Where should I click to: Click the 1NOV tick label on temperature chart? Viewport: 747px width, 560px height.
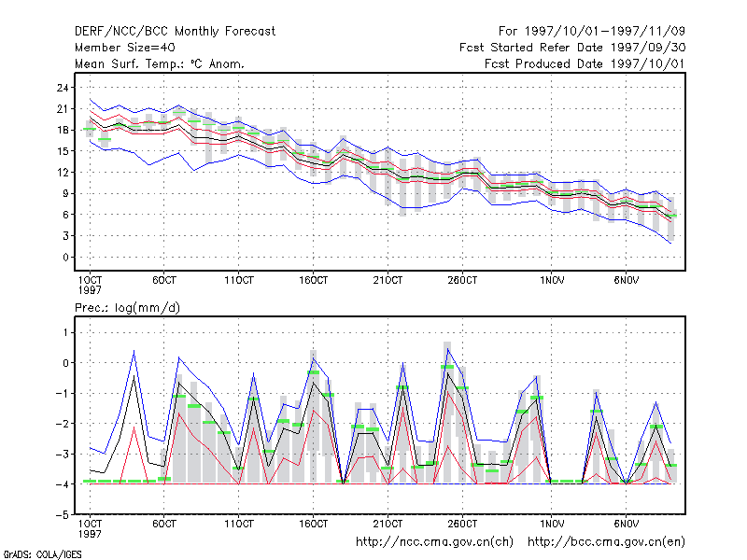552,281
